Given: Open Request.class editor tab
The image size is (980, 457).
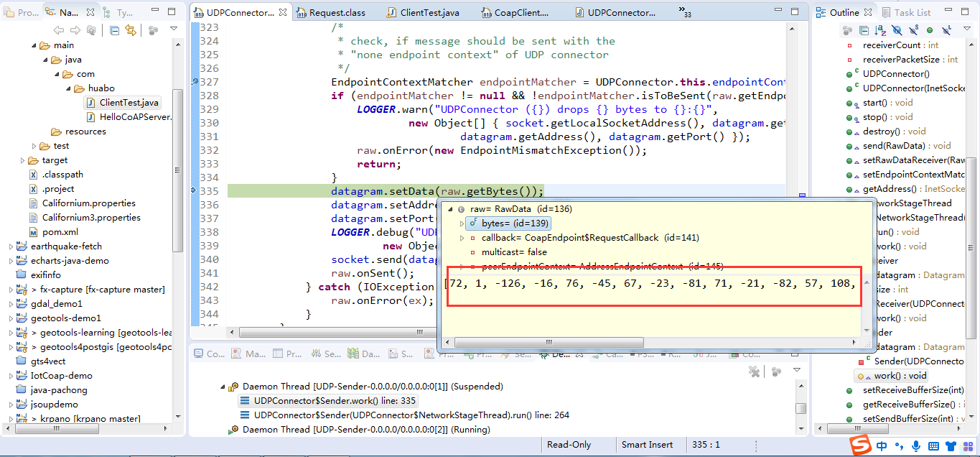Looking at the screenshot, I should (x=333, y=13).
